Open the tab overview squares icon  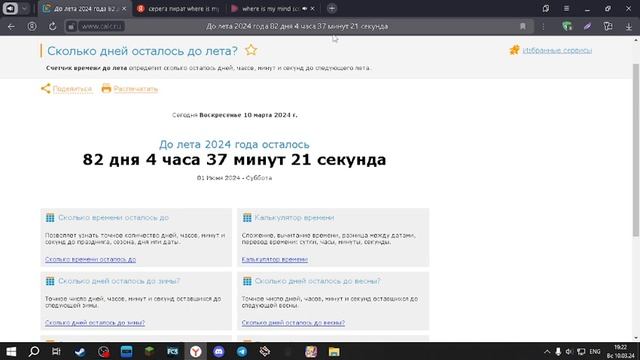pos(546,8)
